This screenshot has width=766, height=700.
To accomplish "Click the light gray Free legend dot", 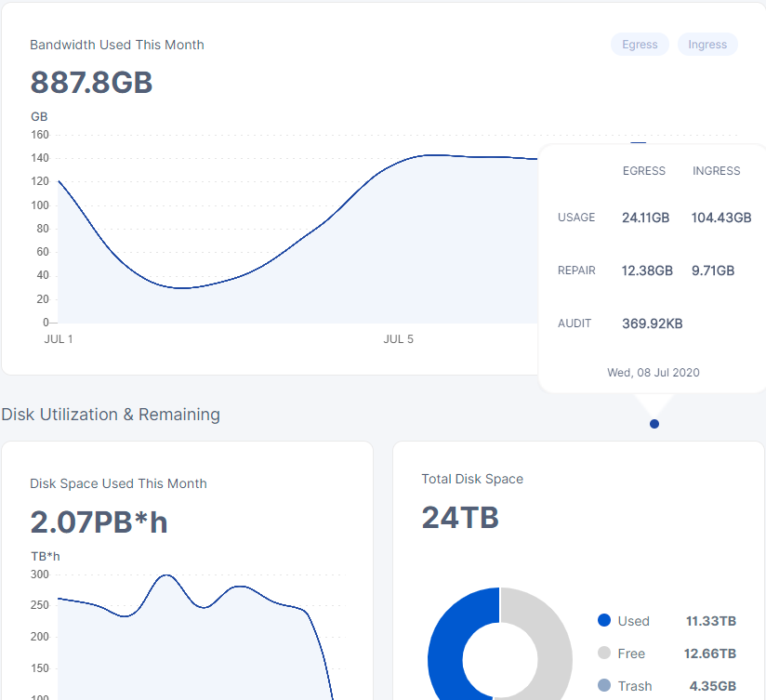I will (604, 654).
